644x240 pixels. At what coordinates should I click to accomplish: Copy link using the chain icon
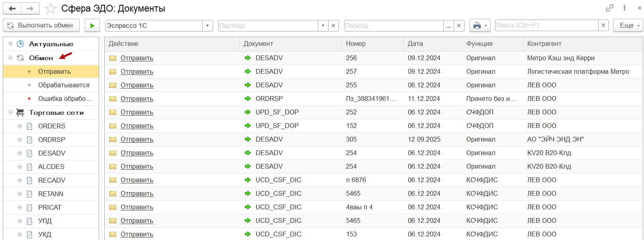[x=609, y=8]
